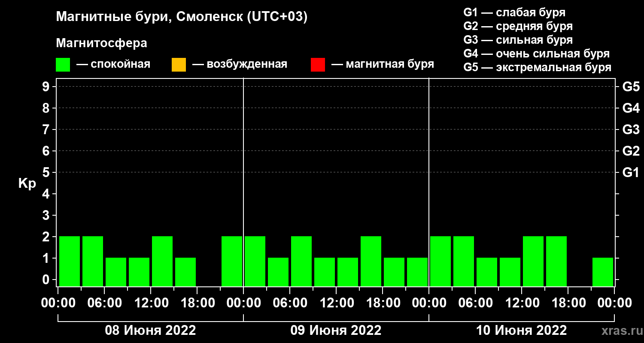
Task: Click the 09 June 15:00–18:00 Kp bar
Action: click(x=371, y=261)
